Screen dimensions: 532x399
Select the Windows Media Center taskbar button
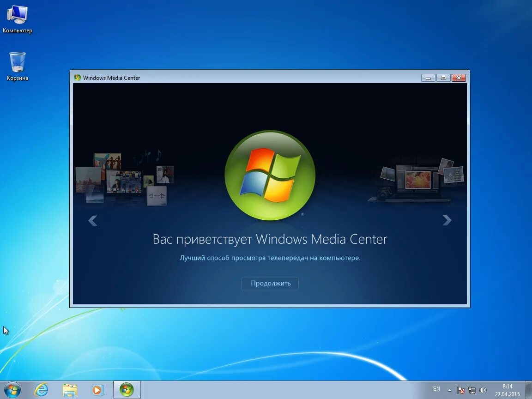point(127,390)
